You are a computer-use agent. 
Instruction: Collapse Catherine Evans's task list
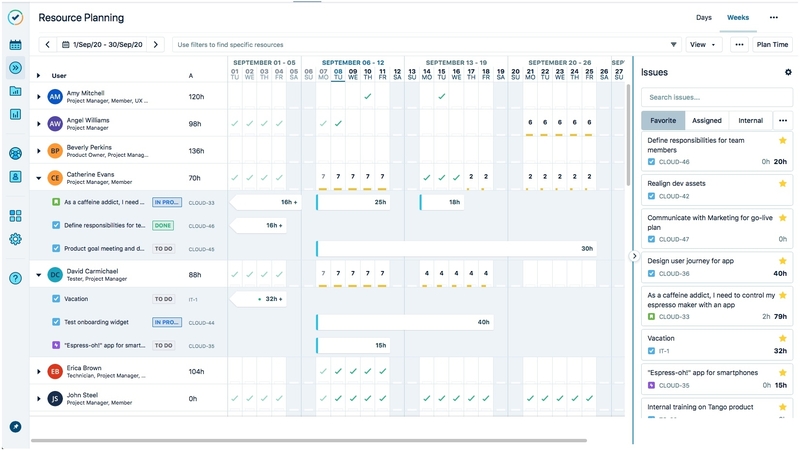click(39, 178)
